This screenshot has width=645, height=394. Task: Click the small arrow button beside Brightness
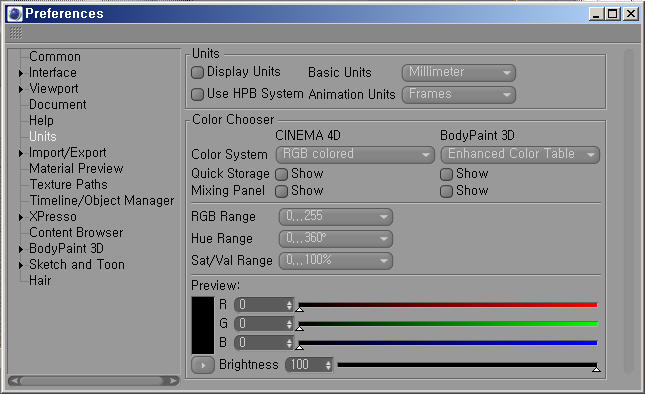coord(203,365)
